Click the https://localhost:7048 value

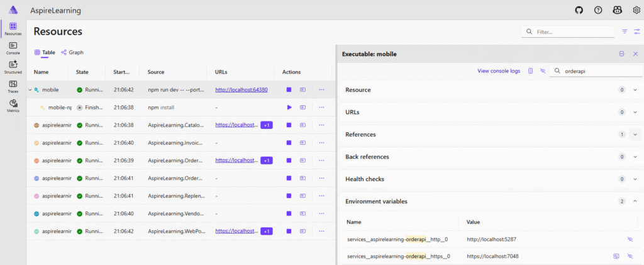point(492,256)
